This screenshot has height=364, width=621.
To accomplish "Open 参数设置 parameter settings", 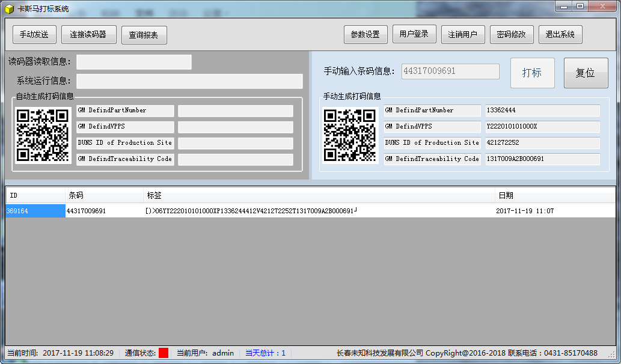I will [366, 35].
